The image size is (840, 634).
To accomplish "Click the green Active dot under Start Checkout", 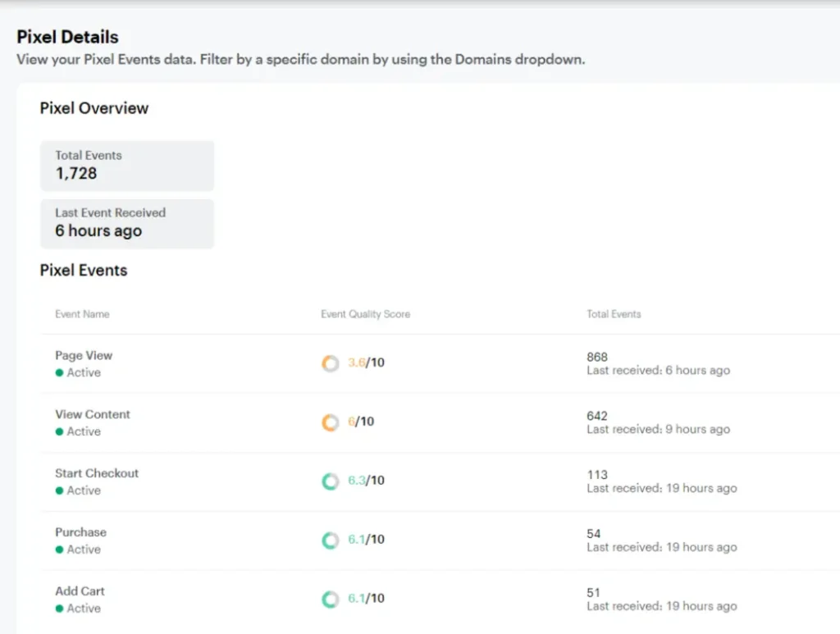I will click(x=59, y=490).
